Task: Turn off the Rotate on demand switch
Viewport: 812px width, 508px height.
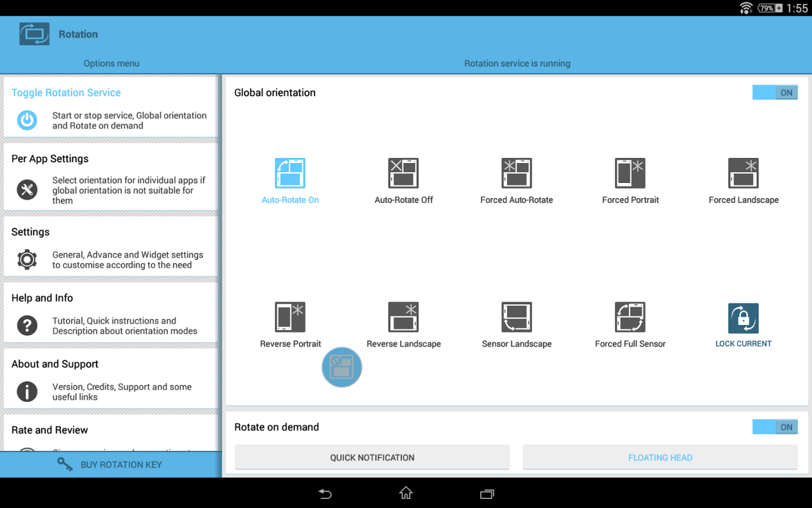Action: coord(775,427)
